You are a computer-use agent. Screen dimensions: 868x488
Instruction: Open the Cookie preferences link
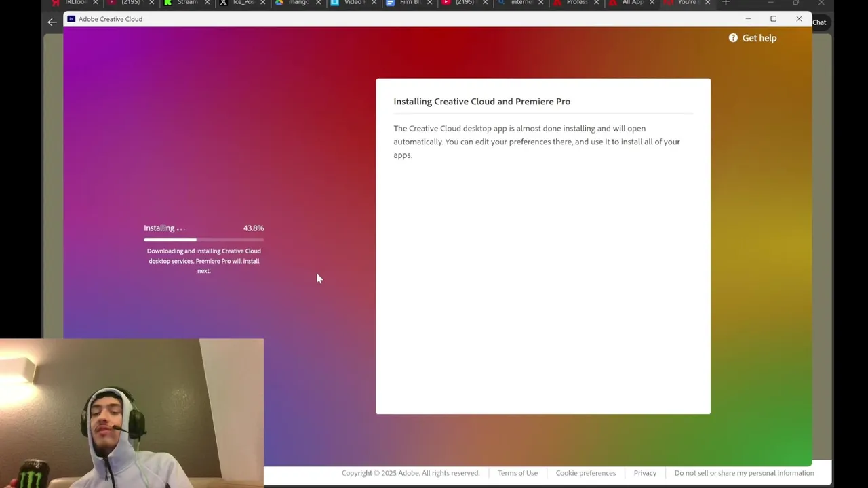(x=586, y=473)
